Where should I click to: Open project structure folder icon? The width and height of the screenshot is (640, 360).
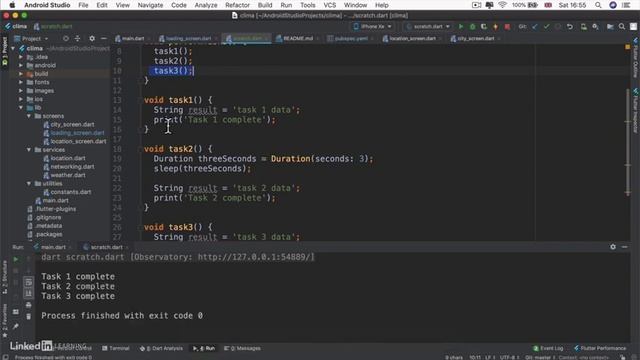point(610,27)
